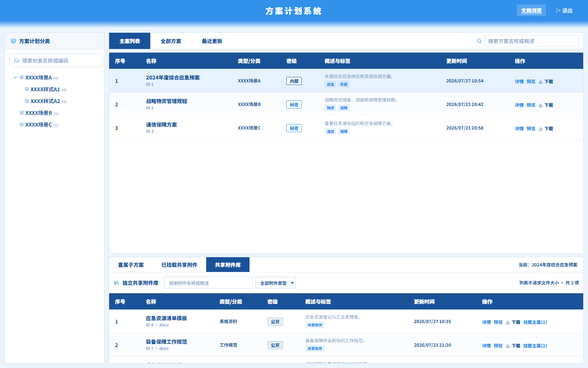Click the 公开 badge of 应急资源清单模板
Image resolution: width=588 pixels, height=368 pixels.
[275, 322]
